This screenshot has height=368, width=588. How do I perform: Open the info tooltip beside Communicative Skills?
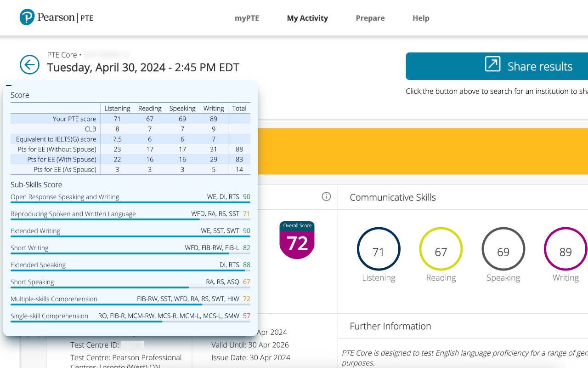[x=326, y=196]
